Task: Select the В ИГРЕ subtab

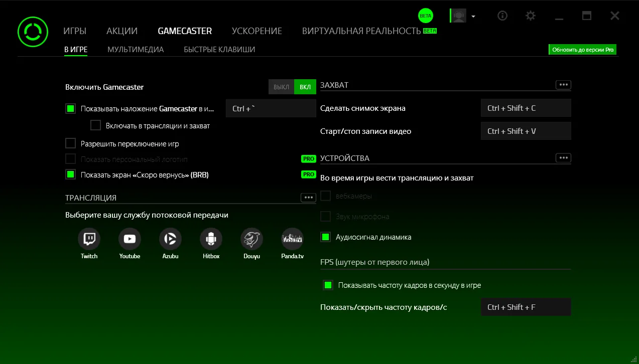Action: (76, 50)
